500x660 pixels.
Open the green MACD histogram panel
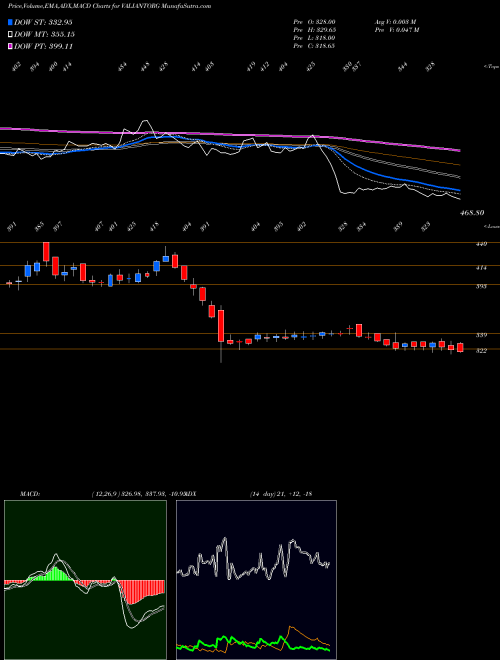[x=85, y=580]
